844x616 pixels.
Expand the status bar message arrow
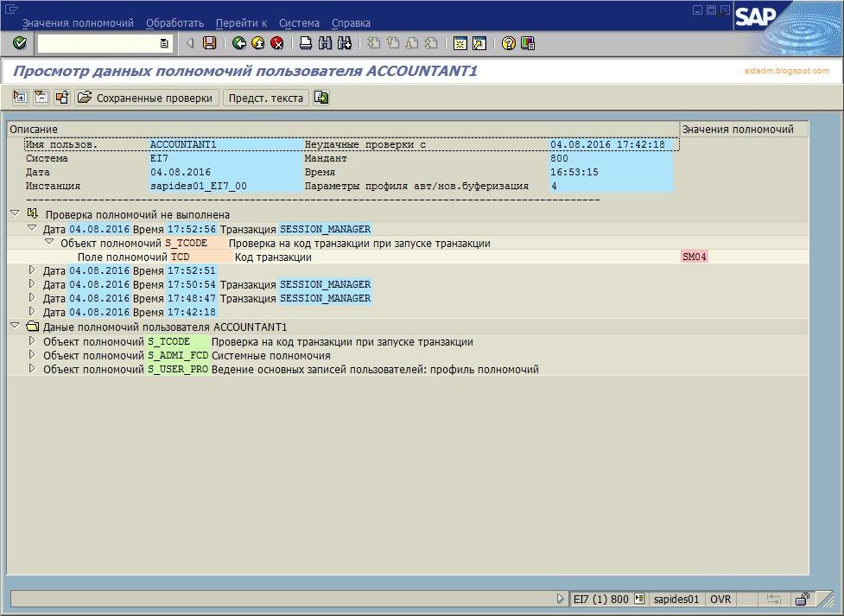[x=561, y=598]
